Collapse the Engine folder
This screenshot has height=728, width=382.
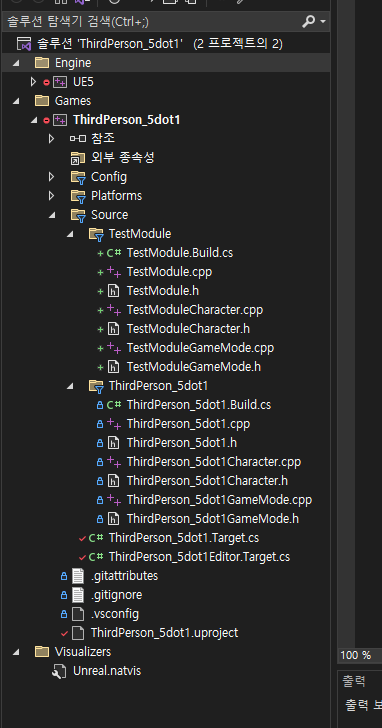16,63
